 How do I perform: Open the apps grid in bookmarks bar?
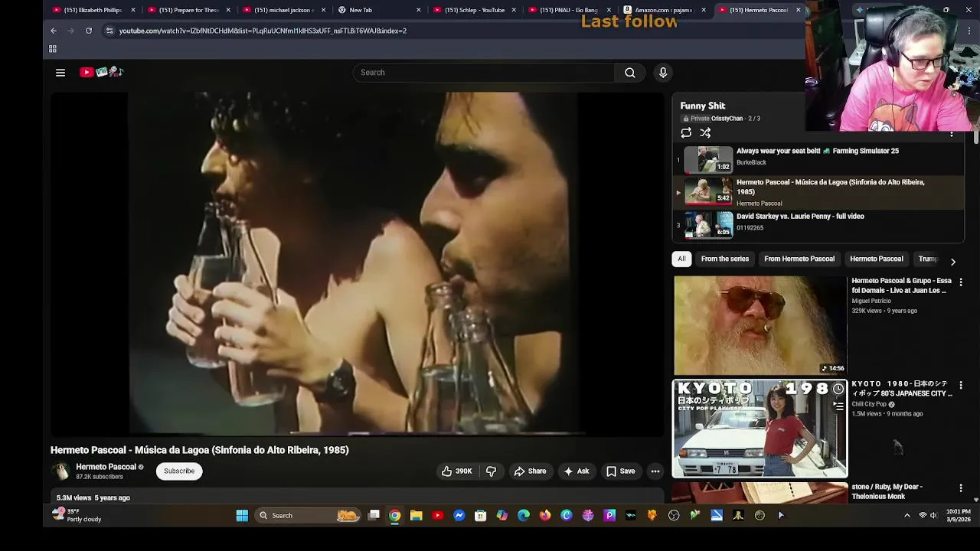pyautogui.click(x=53, y=49)
